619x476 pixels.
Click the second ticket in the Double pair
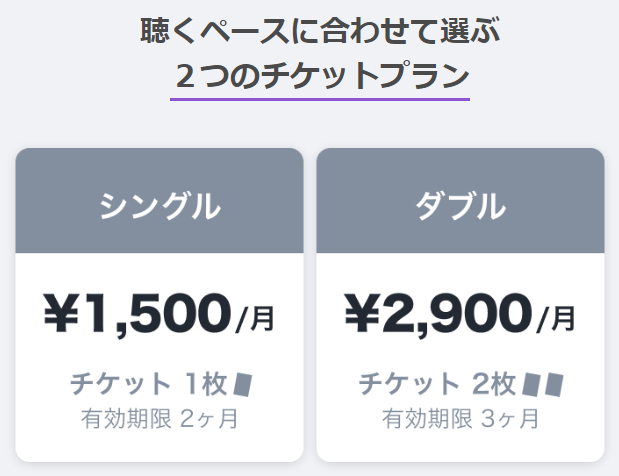coord(554,385)
